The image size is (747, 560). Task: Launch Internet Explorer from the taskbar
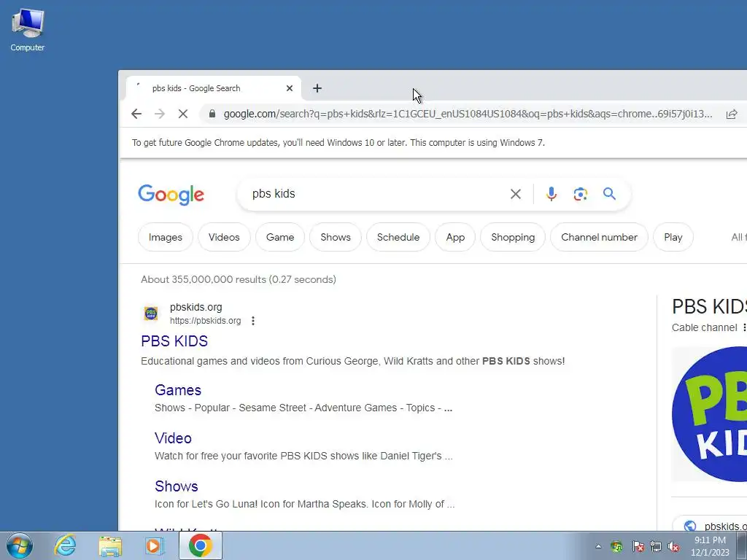pyautogui.click(x=65, y=545)
